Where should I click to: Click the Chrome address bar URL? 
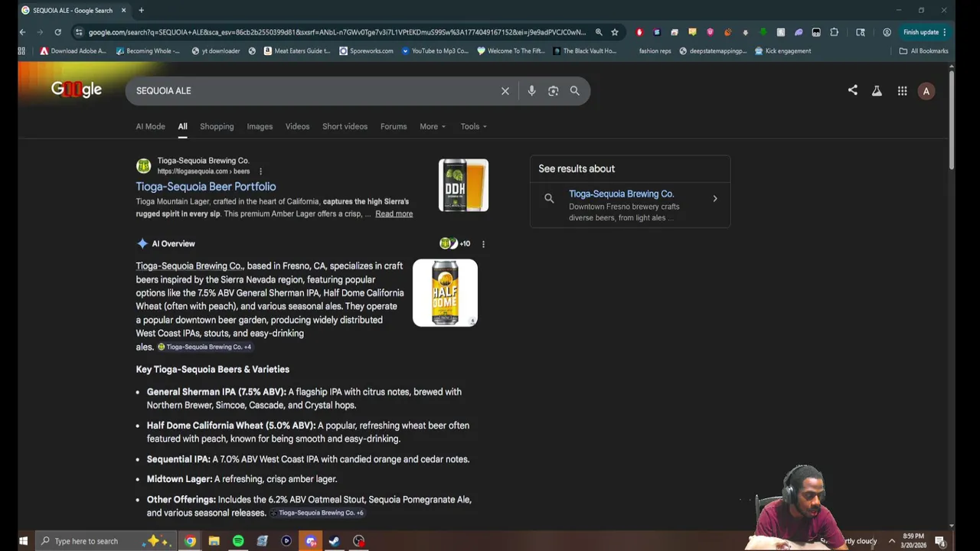[337, 32]
